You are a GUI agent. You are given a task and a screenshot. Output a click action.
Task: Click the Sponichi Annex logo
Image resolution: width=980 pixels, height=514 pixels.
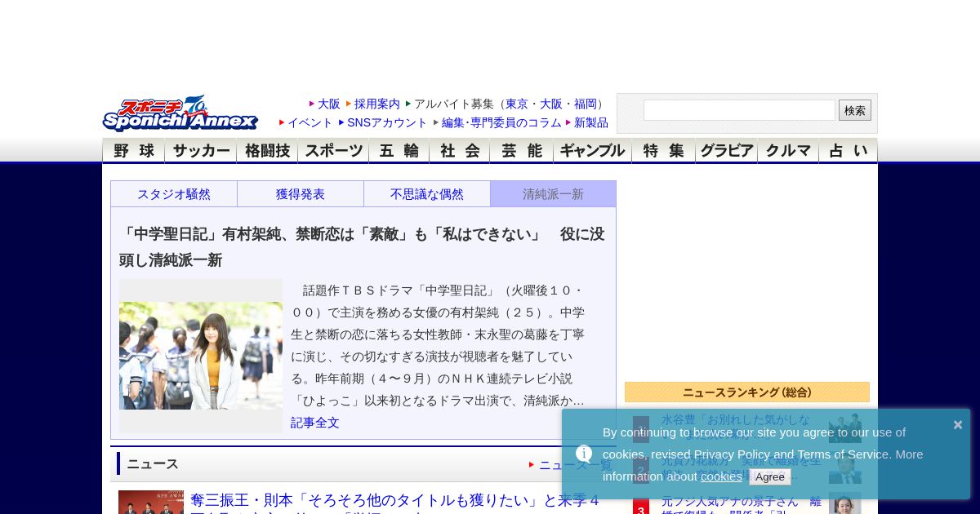coord(180,113)
